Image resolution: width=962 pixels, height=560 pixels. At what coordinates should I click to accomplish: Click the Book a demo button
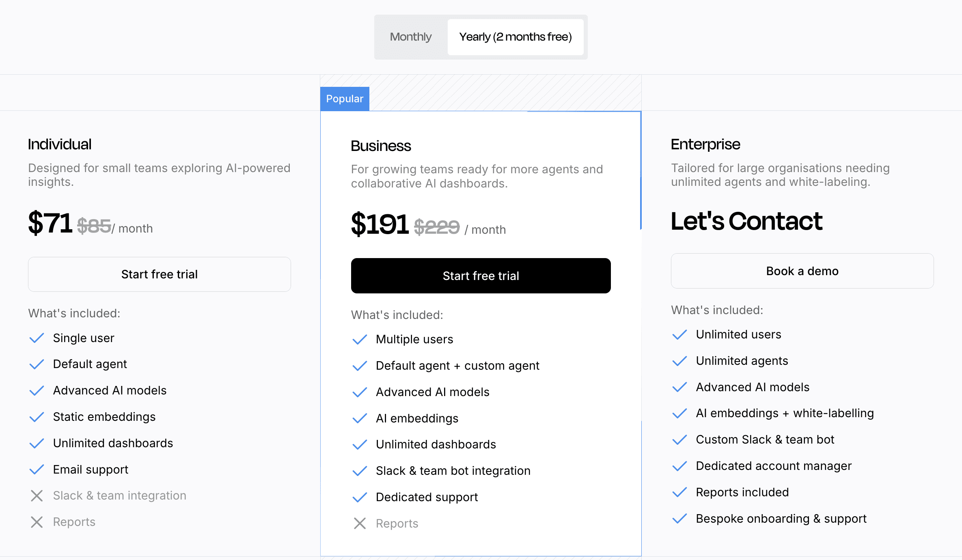[x=802, y=271]
